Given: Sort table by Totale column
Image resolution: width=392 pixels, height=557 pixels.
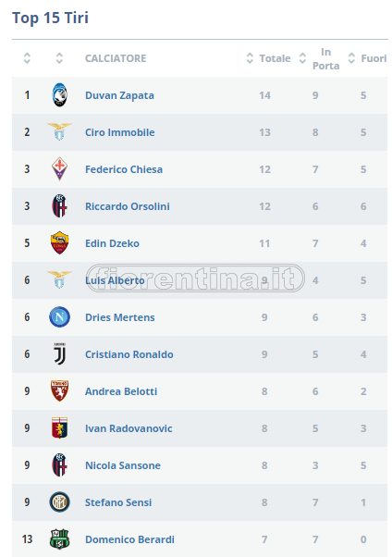Looking at the screenshot, I should tap(268, 58).
